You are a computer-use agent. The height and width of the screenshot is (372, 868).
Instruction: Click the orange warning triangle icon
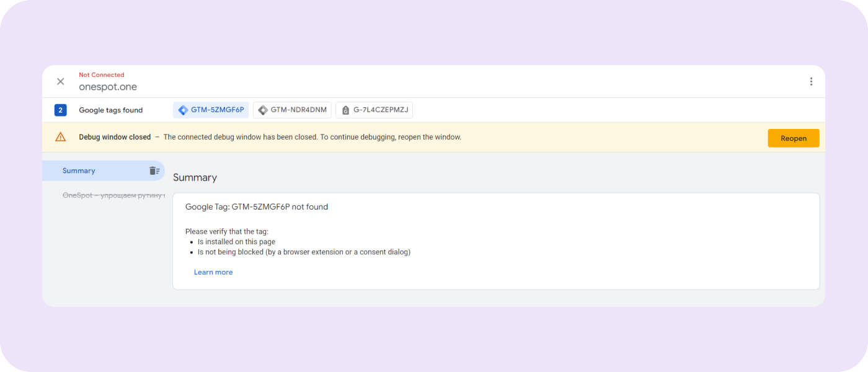[x=60, y=137]
